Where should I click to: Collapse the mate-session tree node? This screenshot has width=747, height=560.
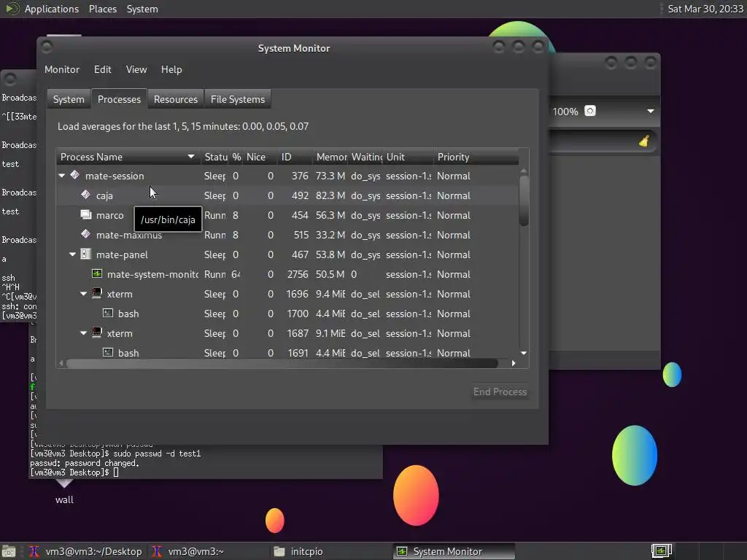[62, 176]
